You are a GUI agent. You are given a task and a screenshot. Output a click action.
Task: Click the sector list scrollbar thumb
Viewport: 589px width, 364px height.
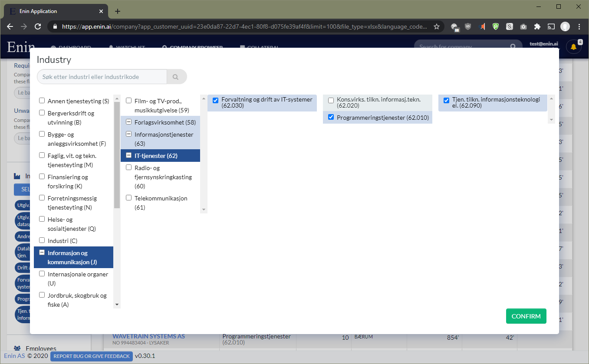pyautogui.click(x=117, y=155)
